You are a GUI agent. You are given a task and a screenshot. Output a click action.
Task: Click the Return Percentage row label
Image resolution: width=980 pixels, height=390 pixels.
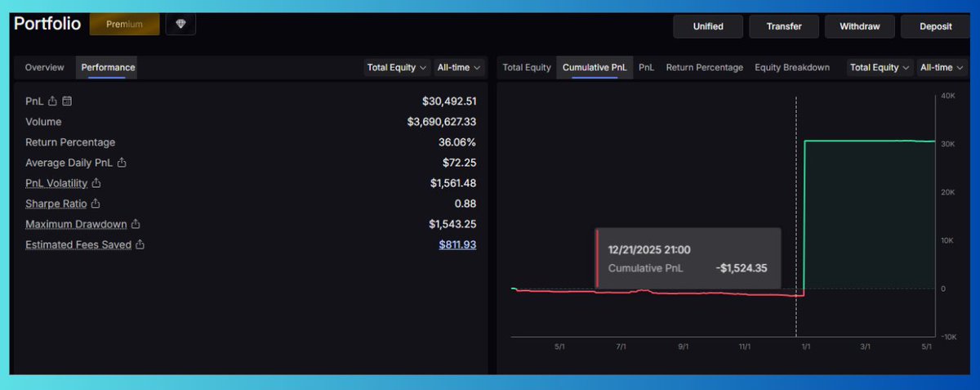tap(70, 142)
